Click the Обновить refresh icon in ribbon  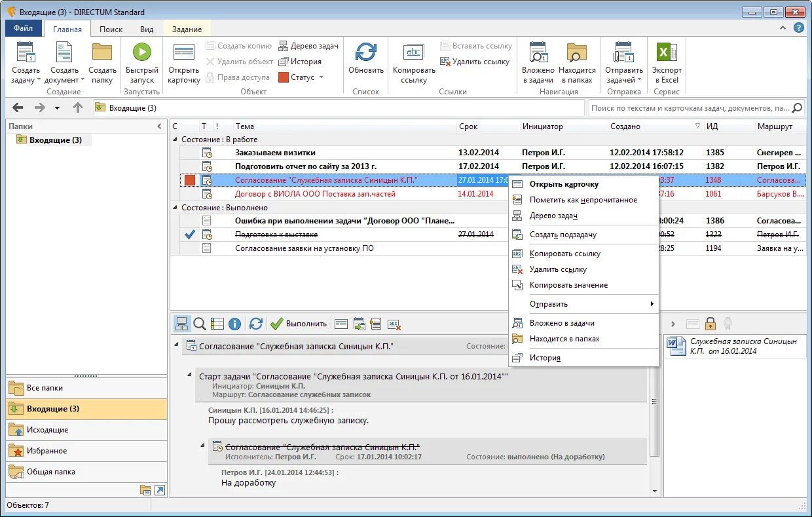(365, 52)
